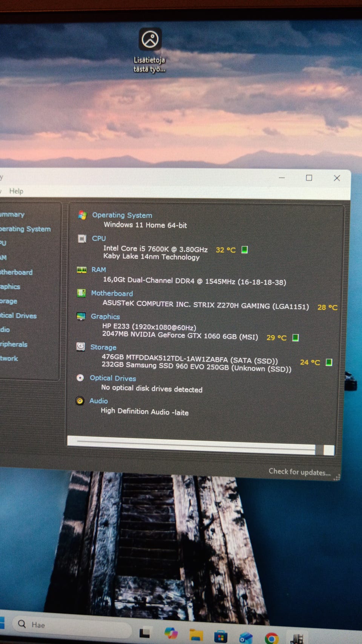
Task: Click the 29 °C graphics temperature reading
Action: click(276, 337)
